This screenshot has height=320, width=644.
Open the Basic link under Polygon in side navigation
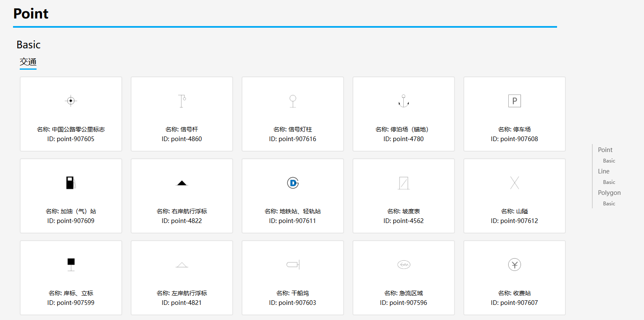(609, 204)
